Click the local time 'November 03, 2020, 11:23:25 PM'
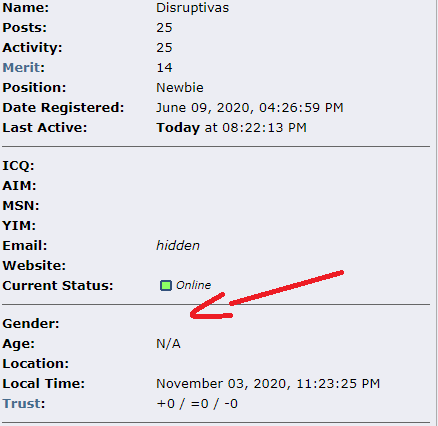The width and height of the screenshot is (438, 426). pyautogui.click(x=268, y=384)
